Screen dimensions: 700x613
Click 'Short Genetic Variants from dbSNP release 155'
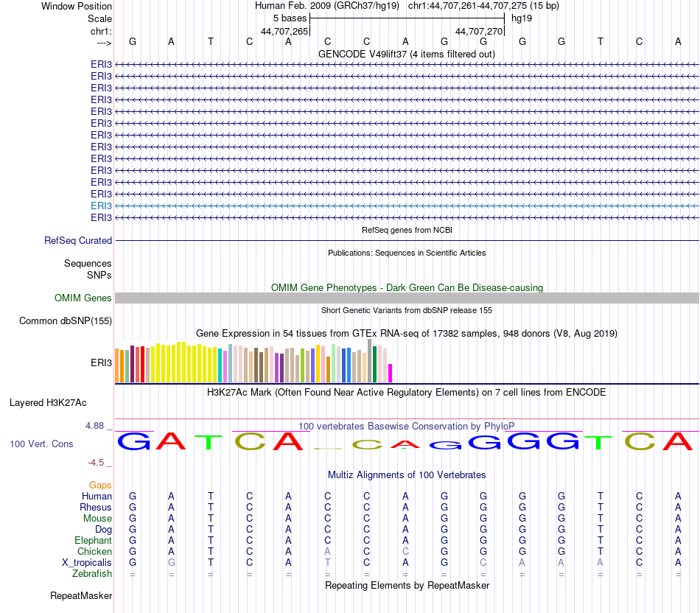407,310
